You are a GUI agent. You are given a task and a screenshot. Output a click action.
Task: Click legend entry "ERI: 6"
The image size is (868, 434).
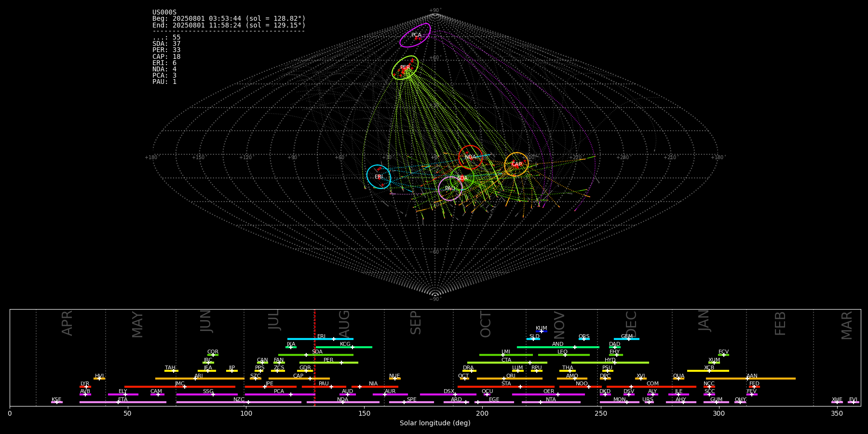[164, 63]
